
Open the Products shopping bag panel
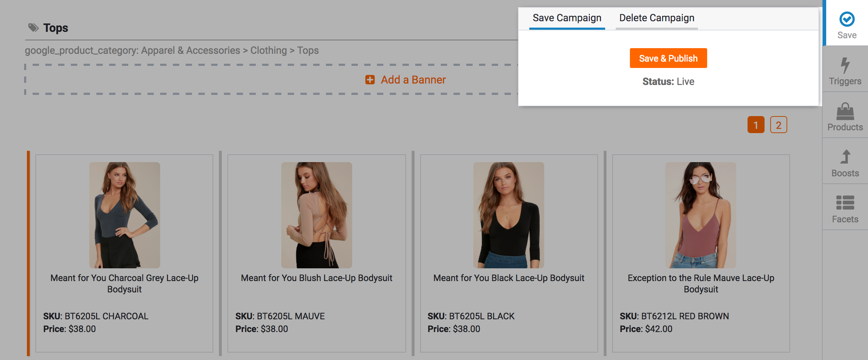pyautogui.click(x=845, y=112)
